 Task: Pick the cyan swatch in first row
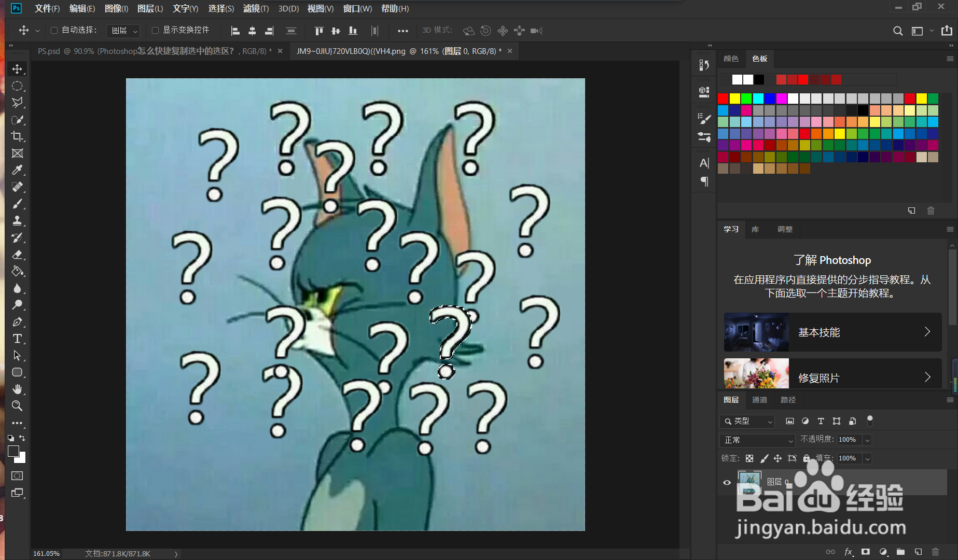(x=758, y=99)
